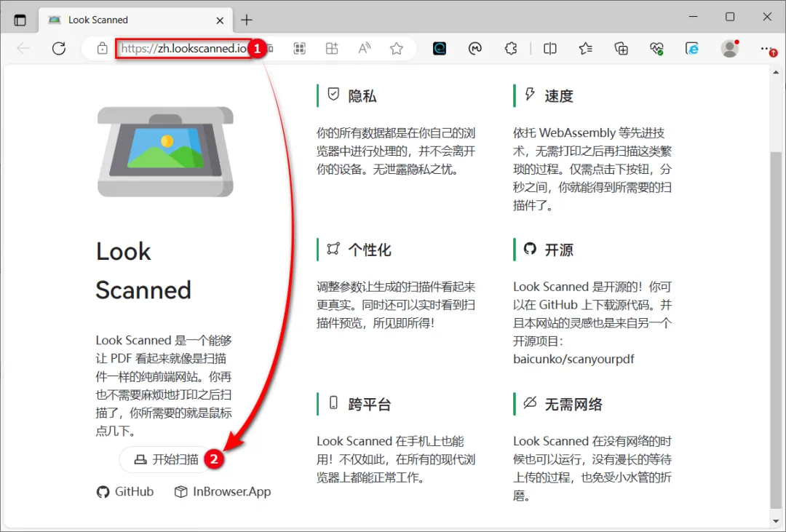Open the user profile avatar
This screenshot has height=532, width=786.
click(730, 49)
